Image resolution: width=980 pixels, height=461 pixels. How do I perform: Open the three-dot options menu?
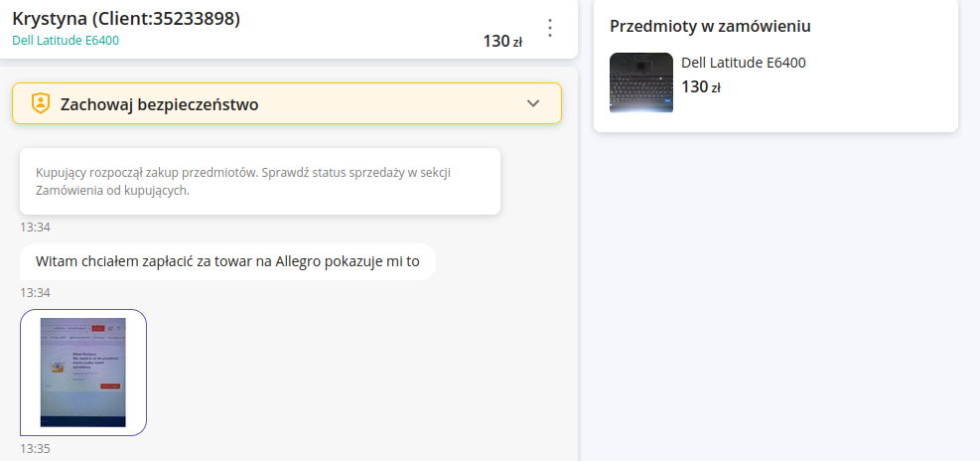point(549,28)
